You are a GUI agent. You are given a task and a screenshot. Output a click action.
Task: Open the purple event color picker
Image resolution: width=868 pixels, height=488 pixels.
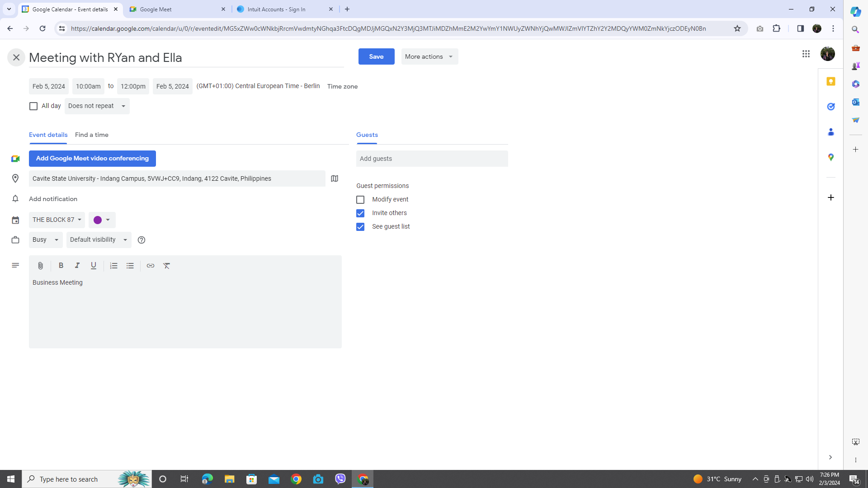[102, 220]
